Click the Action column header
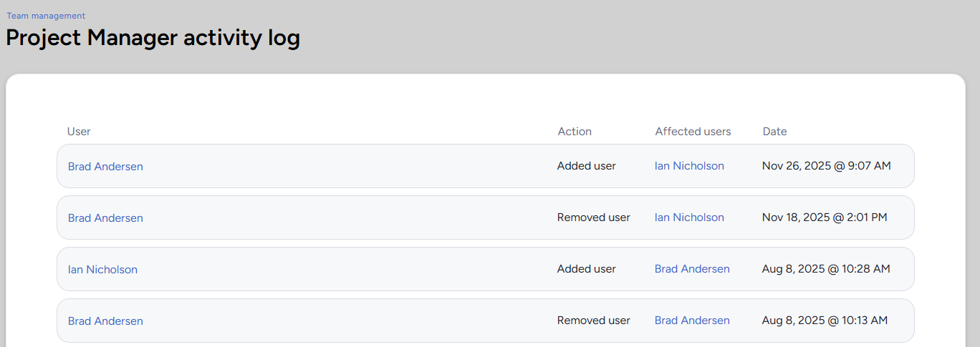 pos(575,132)
